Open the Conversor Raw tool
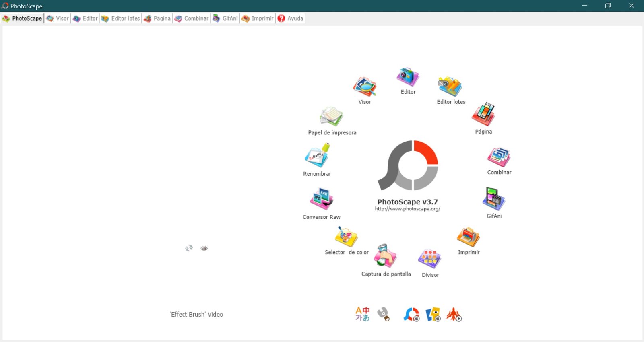This screenshot has height=342, width=644. (322, 199)
